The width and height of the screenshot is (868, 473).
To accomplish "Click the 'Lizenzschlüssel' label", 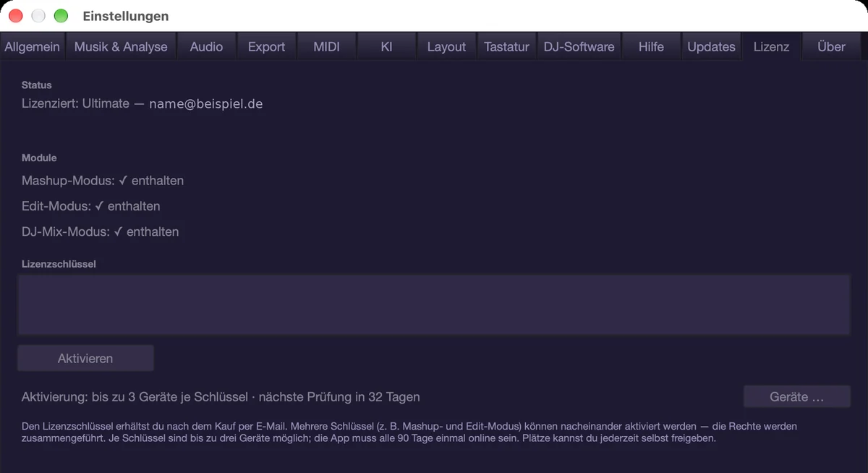I will [x=59, y=264].
